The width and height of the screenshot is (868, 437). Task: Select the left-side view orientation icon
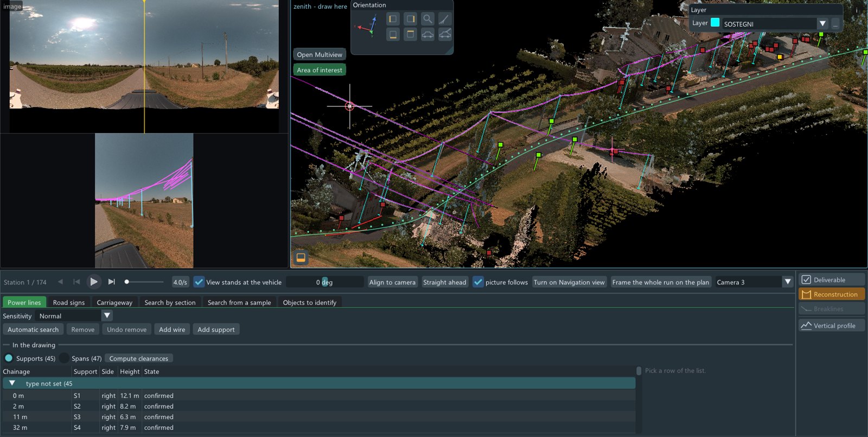coord(393,19)
